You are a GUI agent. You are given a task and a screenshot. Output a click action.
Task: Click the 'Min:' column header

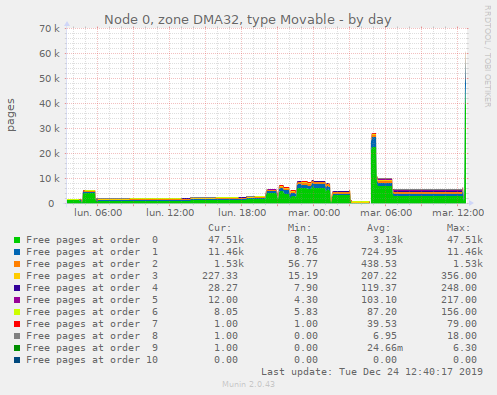[299, 228]
